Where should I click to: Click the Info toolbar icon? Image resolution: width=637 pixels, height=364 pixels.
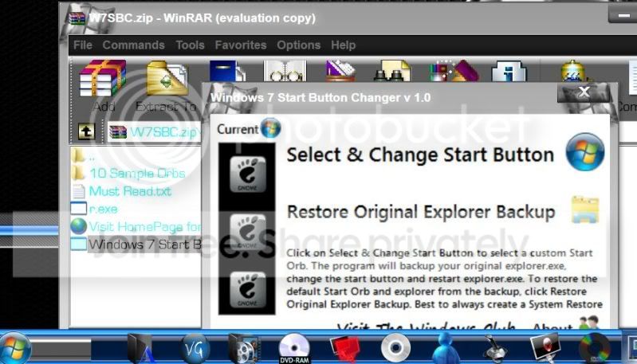[x=509, y=72]
